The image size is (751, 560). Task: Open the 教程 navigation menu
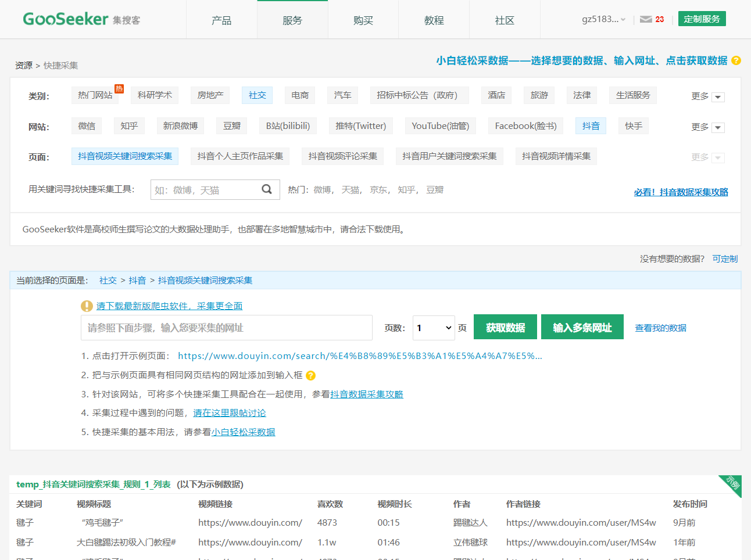(x=434, y=20)
